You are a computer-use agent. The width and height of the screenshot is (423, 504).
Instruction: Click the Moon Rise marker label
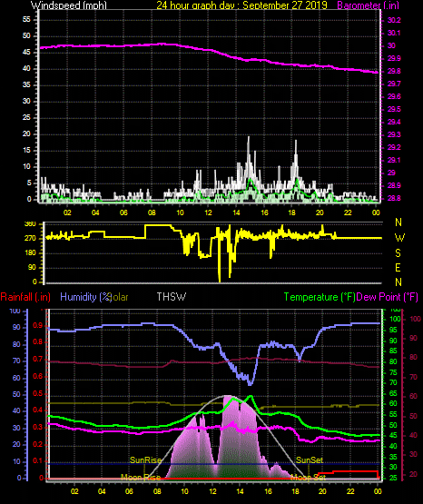(x=141, y=478)
